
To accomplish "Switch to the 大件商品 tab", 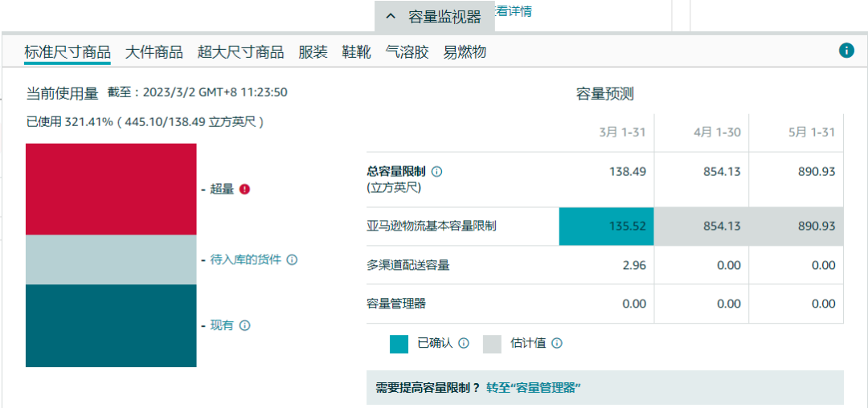I will 154,52.
